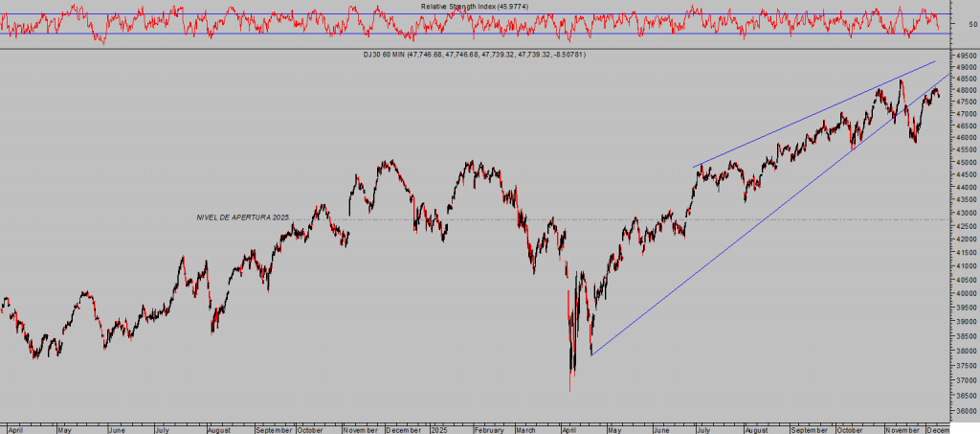Screen dimensions: 980x434
Task: Click the April label at time axis start
Action: tap(15, 429)
